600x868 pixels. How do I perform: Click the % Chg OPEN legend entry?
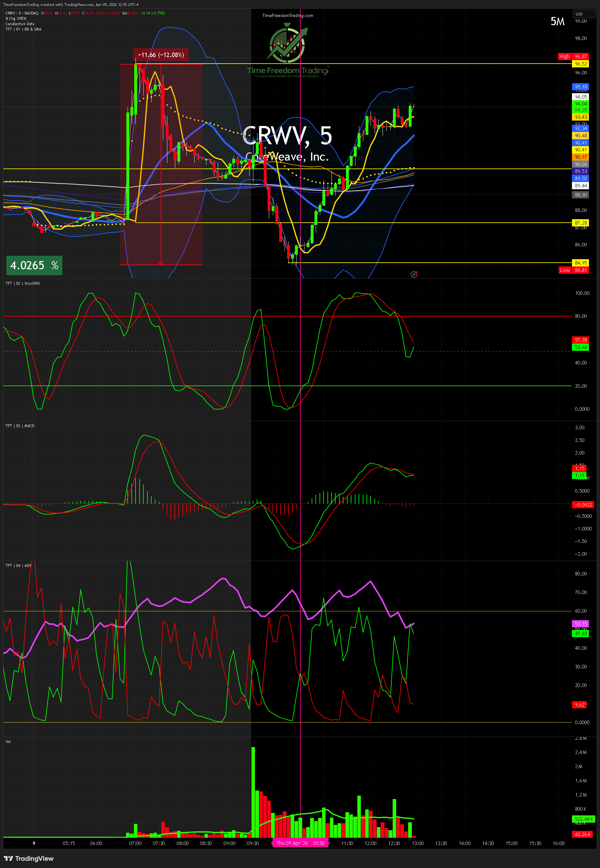[16, 18]
